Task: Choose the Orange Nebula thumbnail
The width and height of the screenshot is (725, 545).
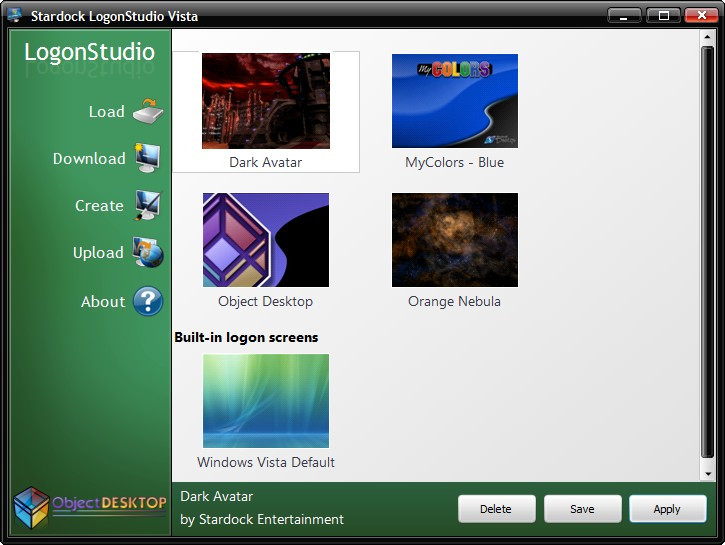Action: pyautogui.click(x=455, y=240)
